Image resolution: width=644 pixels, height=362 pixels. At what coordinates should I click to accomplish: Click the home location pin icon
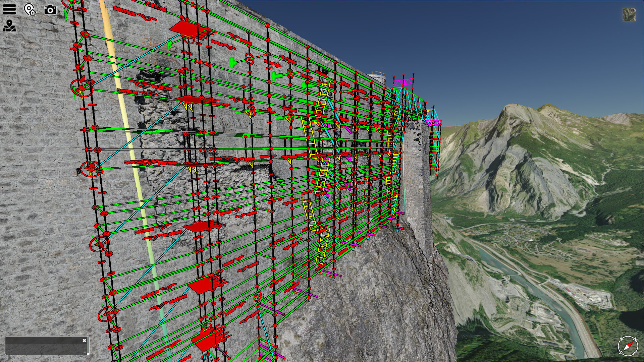(x=30, y=10)
